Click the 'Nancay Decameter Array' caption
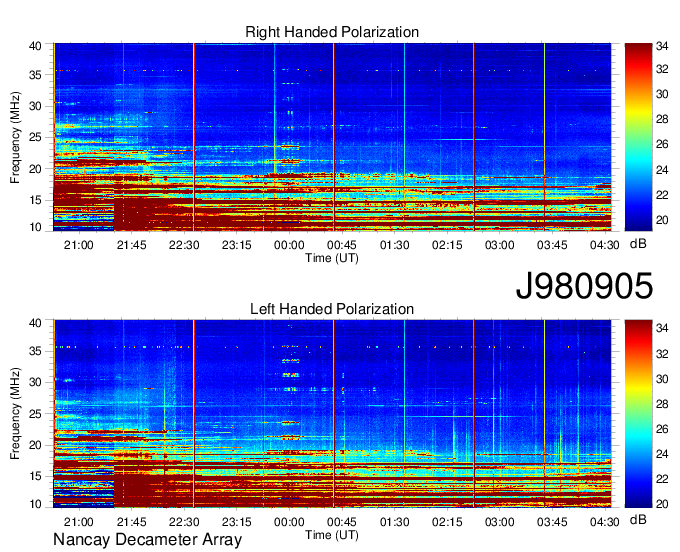 point(147,540)
